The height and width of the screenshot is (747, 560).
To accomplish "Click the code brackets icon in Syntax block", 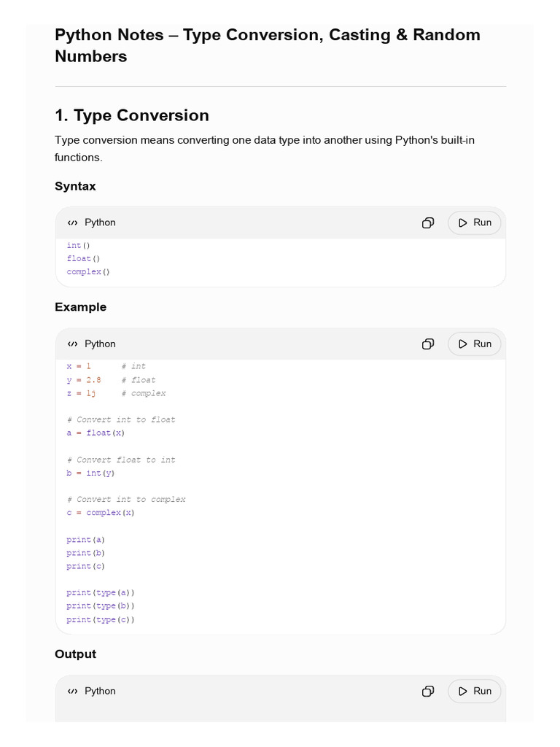I will coord(72,223).
